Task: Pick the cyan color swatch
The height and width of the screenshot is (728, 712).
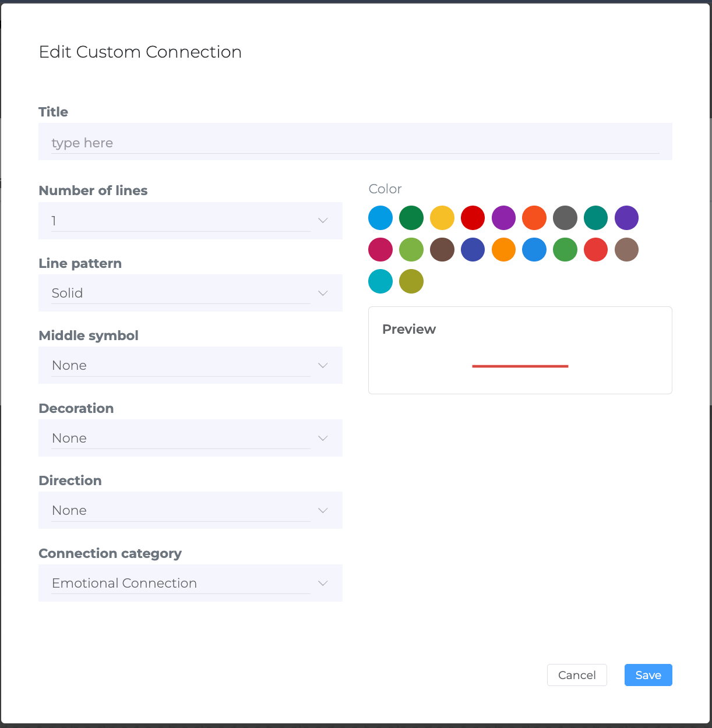Action: [x=380, y=281]
